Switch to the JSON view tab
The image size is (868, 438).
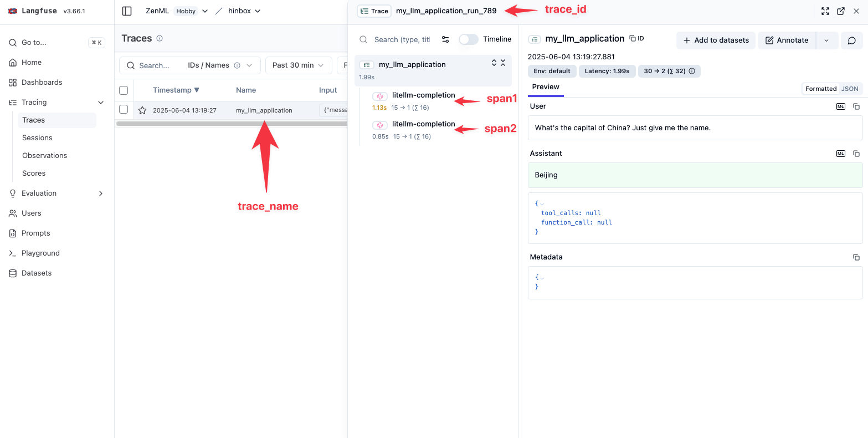[x=850, y=89]
